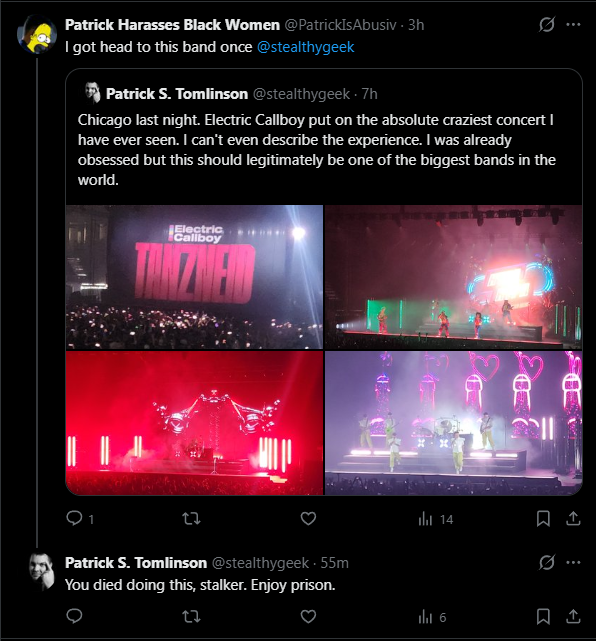Reply to the 'Enjoy prison' post
The image size is (596, 641).
[x=74, y=616]
